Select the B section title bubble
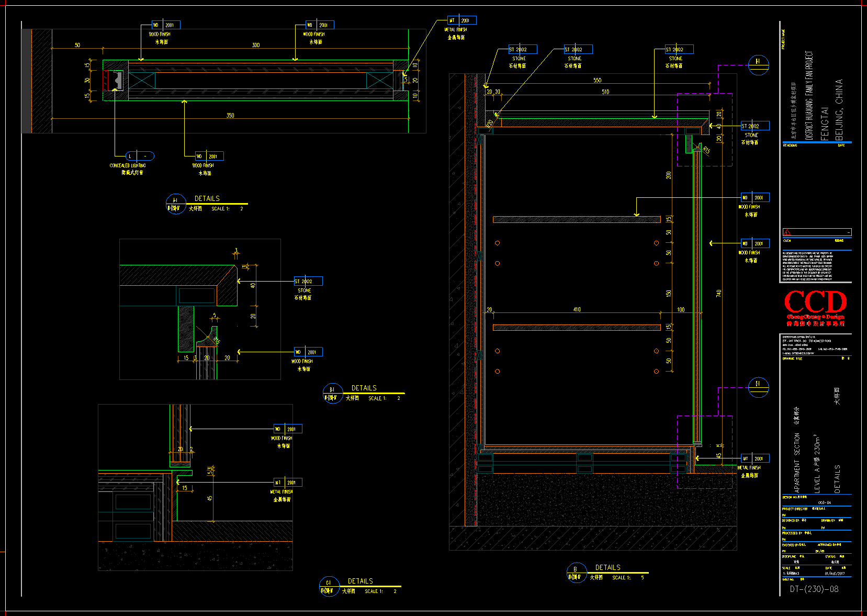The height and width of the screenshot is (616, 867). [576, 573]
